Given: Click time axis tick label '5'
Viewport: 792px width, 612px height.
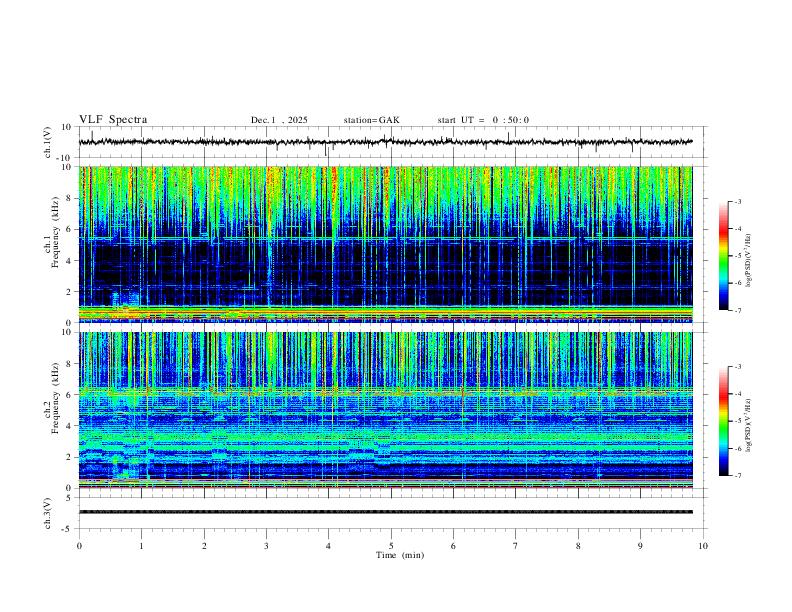Looking at the screenshot, I should [x=391, y=546].
